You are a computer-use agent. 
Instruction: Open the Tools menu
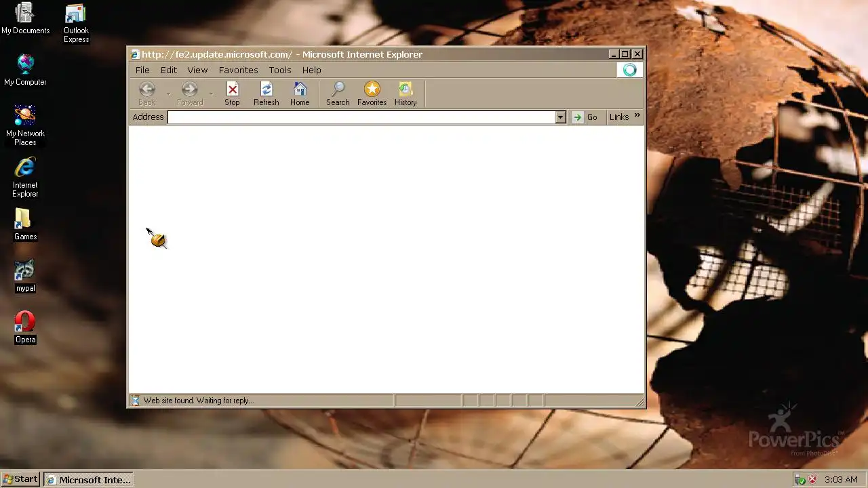[280, 70]
